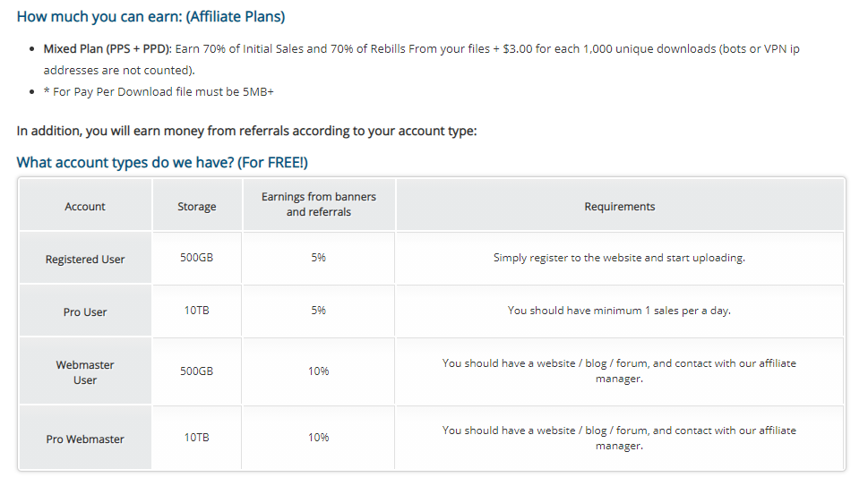Click 'Earnings from banners and referrals' header
The width and height of the screenshot is (868, 486).
(x=318, y=204)
